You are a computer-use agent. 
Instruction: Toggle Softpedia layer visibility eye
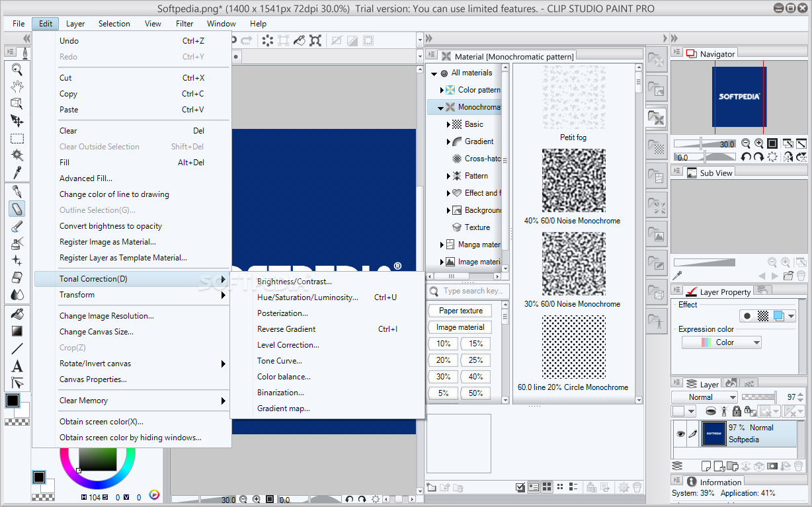pyautogui.click(x=680, y=434)
